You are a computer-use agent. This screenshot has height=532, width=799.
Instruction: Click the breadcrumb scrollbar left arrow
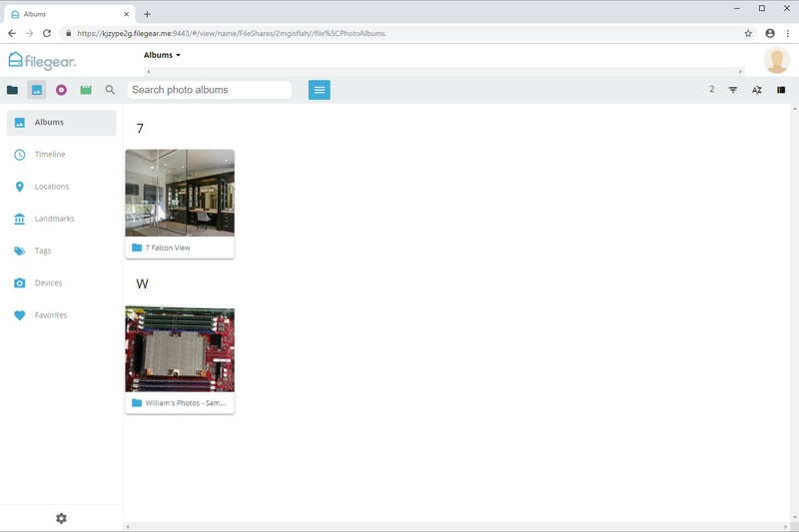point(148,72)
